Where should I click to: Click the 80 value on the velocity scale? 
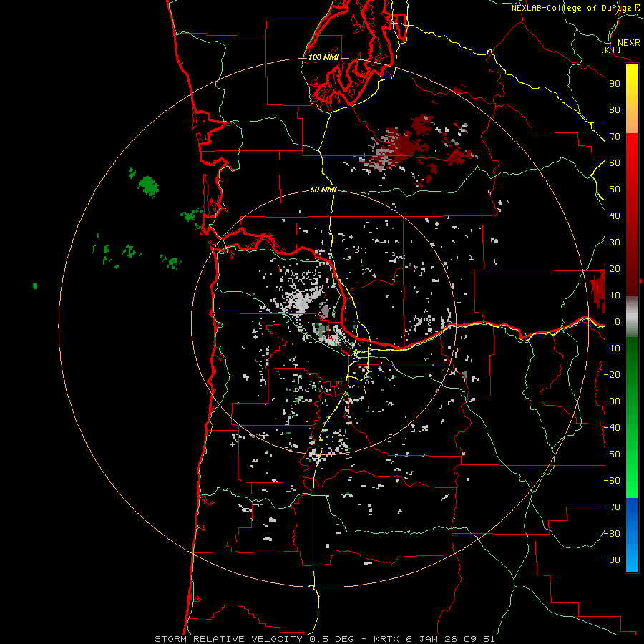pyautogui.click(x=615, y=110)
